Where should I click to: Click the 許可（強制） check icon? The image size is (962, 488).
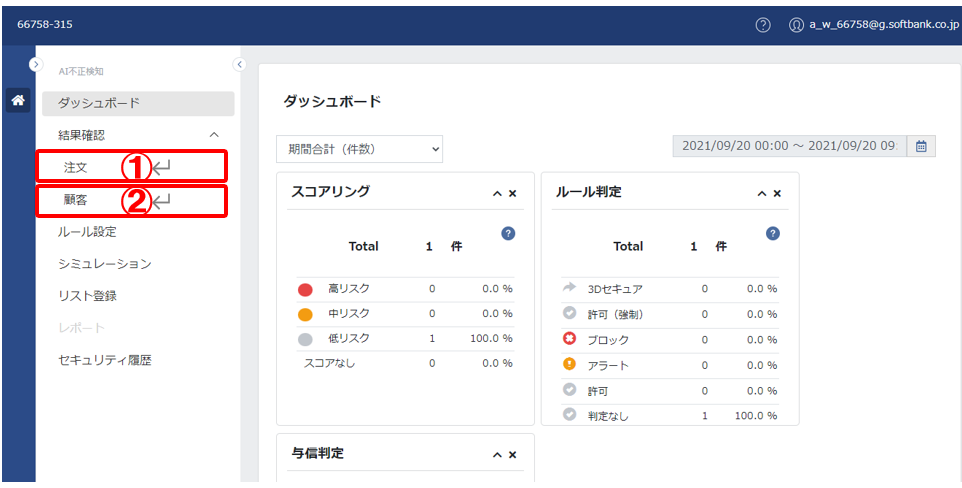[x=569, y=313]
